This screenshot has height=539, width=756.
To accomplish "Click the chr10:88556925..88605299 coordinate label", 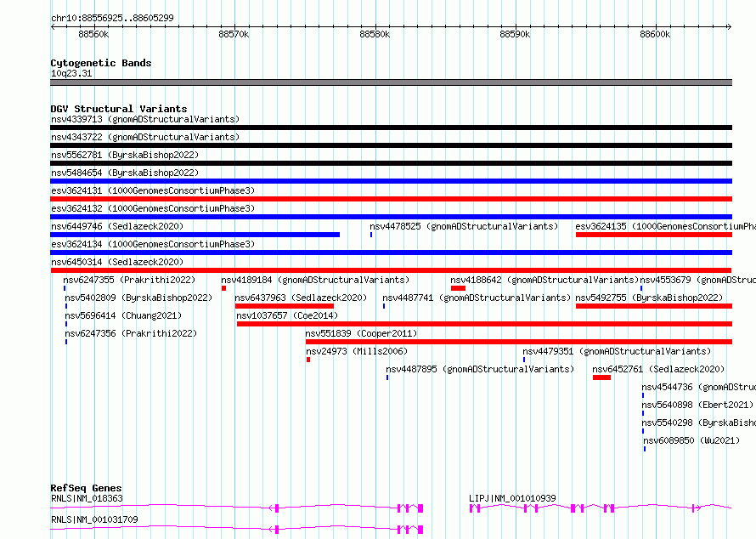I will (112, 19).
